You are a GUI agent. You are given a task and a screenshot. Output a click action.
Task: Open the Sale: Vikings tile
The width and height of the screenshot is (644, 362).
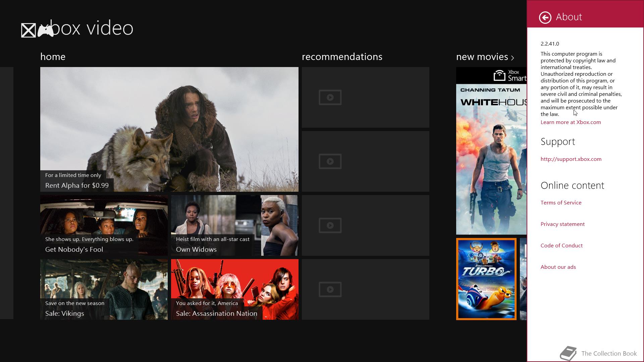click(x=104, y=289)
